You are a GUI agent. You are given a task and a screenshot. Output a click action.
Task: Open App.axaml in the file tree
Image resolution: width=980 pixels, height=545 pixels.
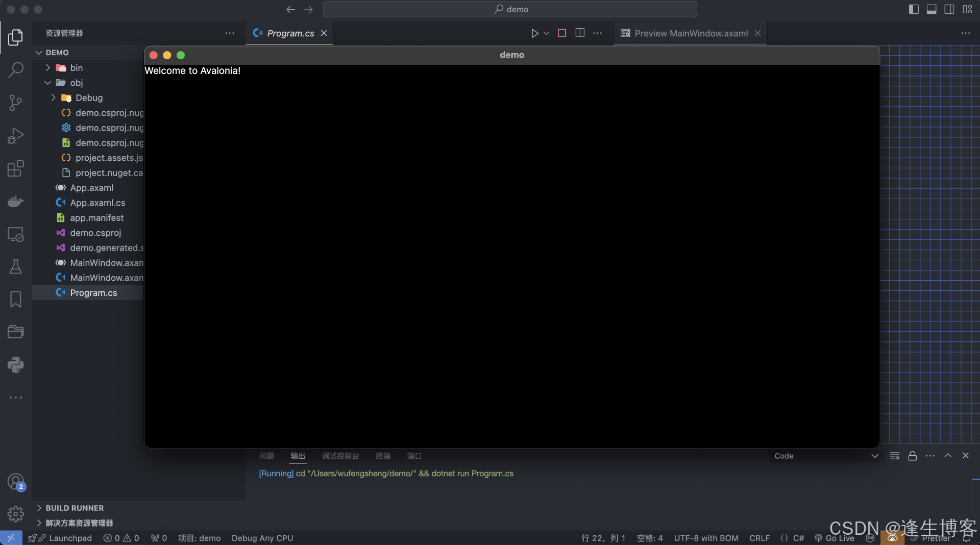[x=92, y=188]
